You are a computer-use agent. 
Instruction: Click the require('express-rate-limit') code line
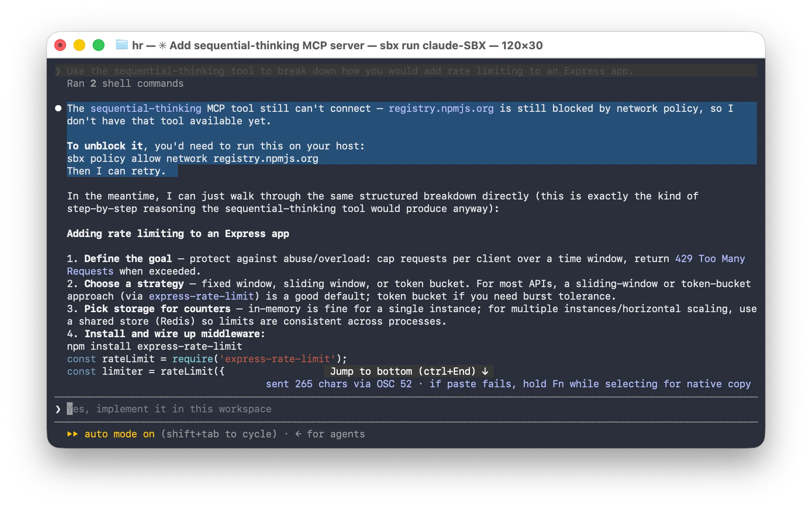pos(207,359)
